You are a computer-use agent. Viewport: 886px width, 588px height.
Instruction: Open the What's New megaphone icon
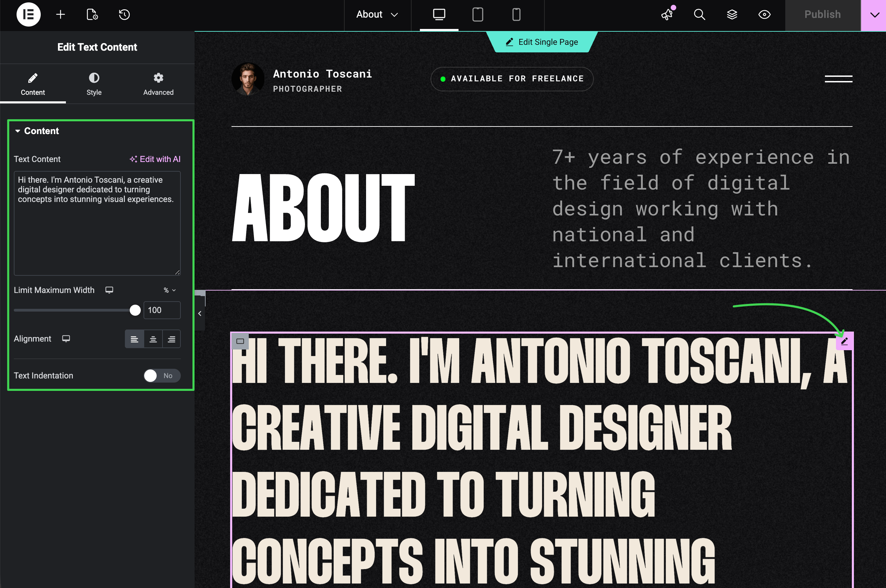coord(667,14)
